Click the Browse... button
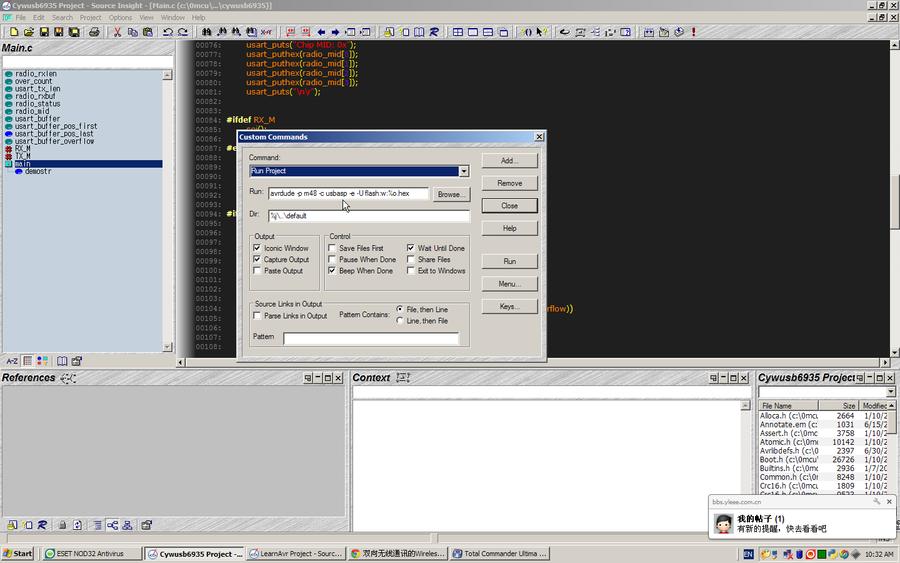Viewport: 900px width, 563px height. point(451,195)
